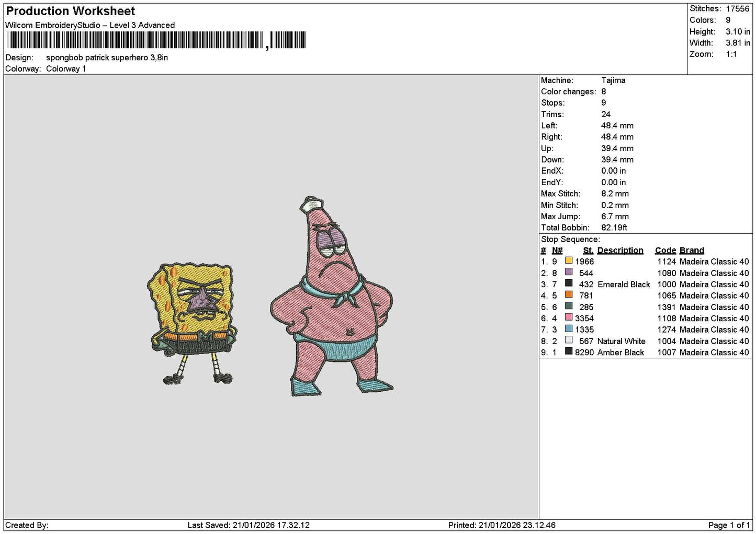The height and width of the screenshot is (534, 756).
Task: Click the Trims value '24'
Action: click(606, 115)
